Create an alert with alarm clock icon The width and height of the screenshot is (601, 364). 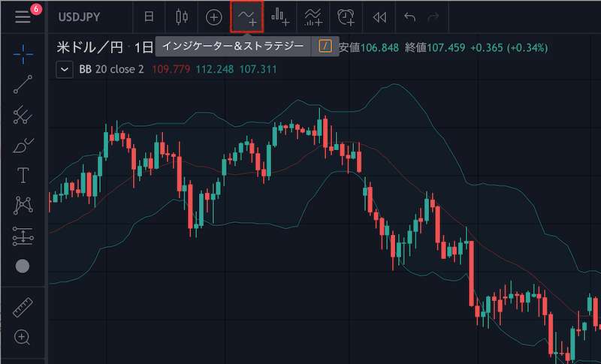pyautogui.click(x=346, y=17)
